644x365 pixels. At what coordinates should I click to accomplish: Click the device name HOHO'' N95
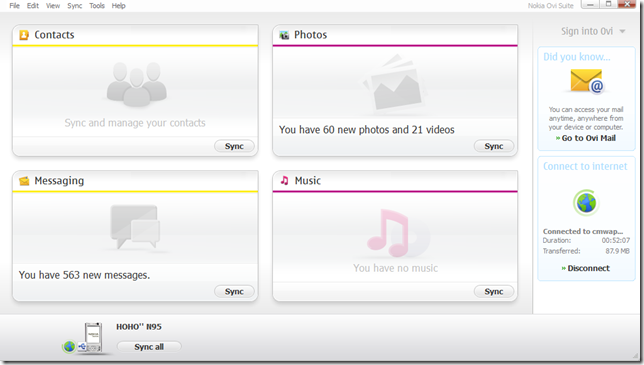pyautogui.click(x=139, y=327)
